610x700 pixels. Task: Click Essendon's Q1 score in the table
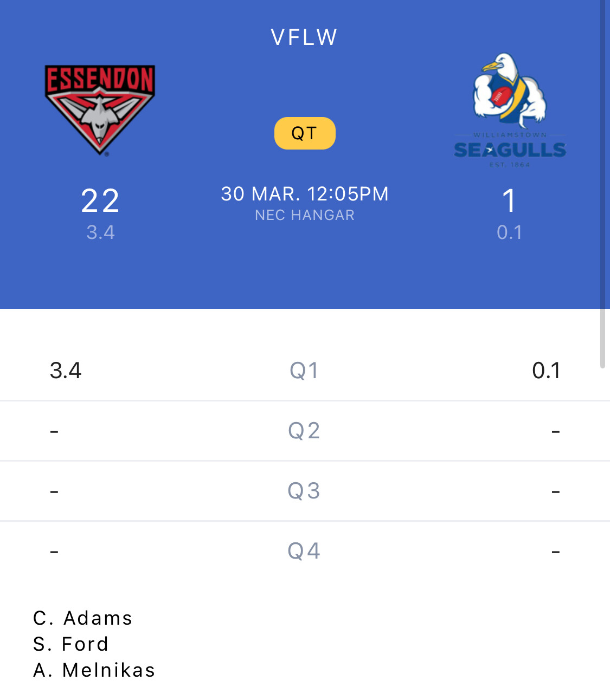click(66, 371)
